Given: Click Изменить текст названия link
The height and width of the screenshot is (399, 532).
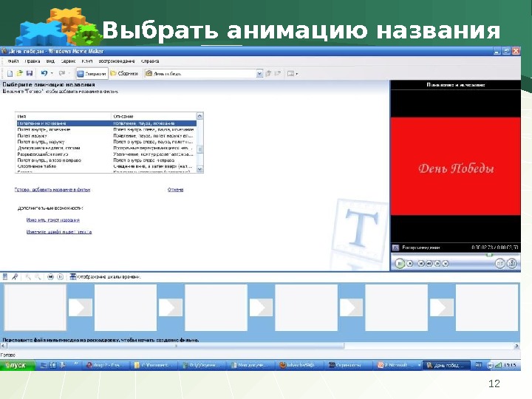Looking at the screenshot, I should (53, 220).
